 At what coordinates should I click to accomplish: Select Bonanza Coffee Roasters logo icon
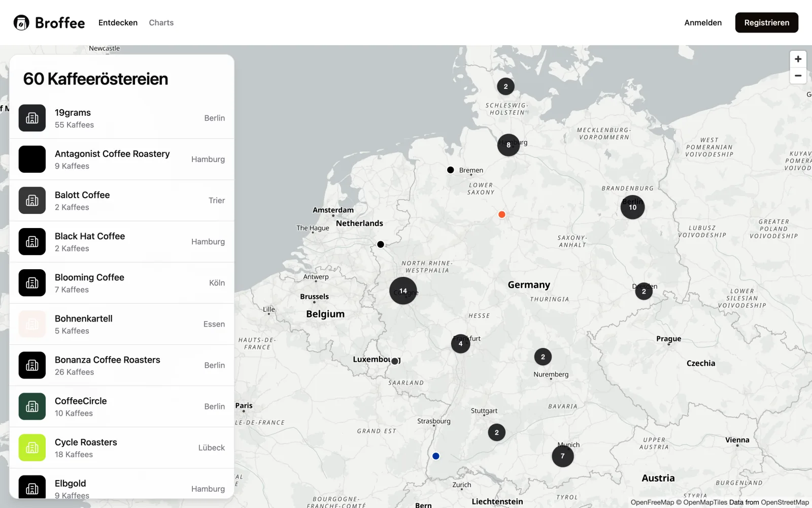click(x=32, y=365)
